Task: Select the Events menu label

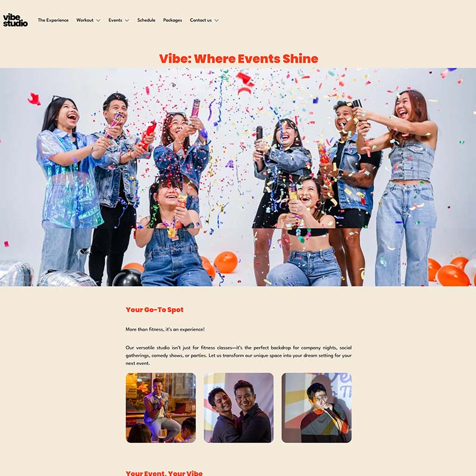Action: pyautogui.click(x=115, y=20)
